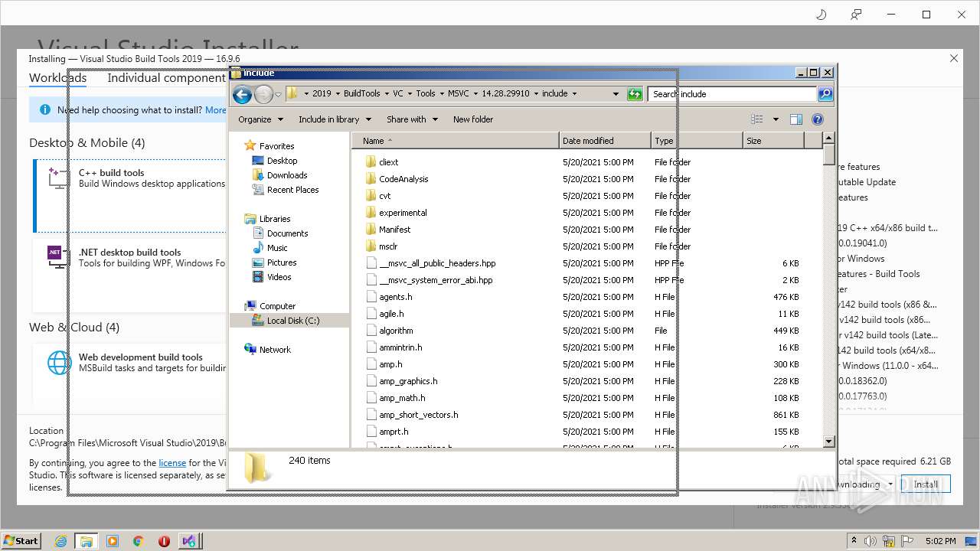The image size is (980, 551).
Task: Click the Install button
Action: point(926,484)
